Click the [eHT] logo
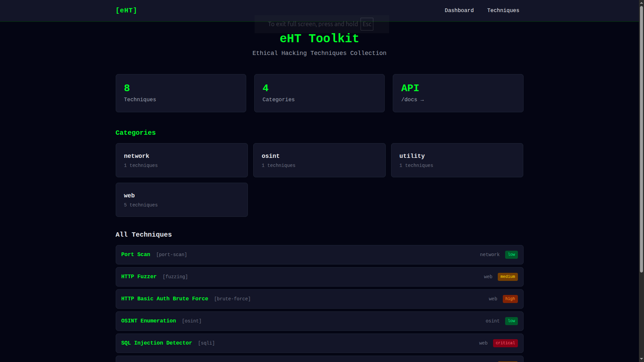 tap(126, 10)
